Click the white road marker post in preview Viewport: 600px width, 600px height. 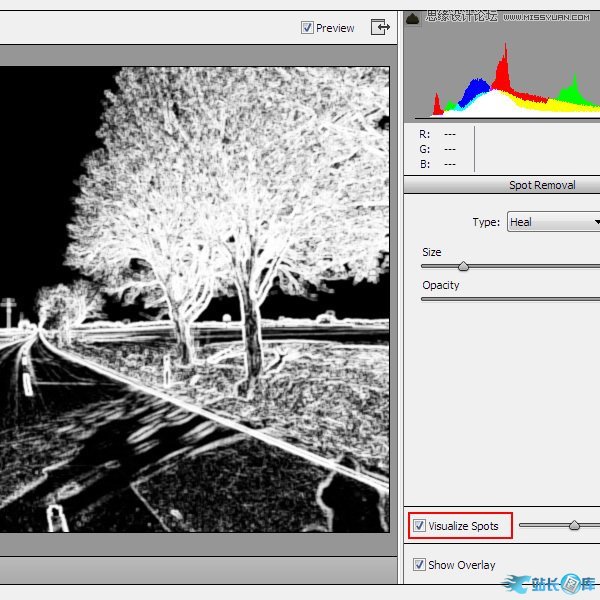[56, 518]
